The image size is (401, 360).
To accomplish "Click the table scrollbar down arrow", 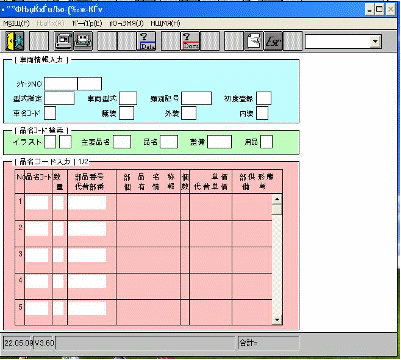I will point(277,320).
